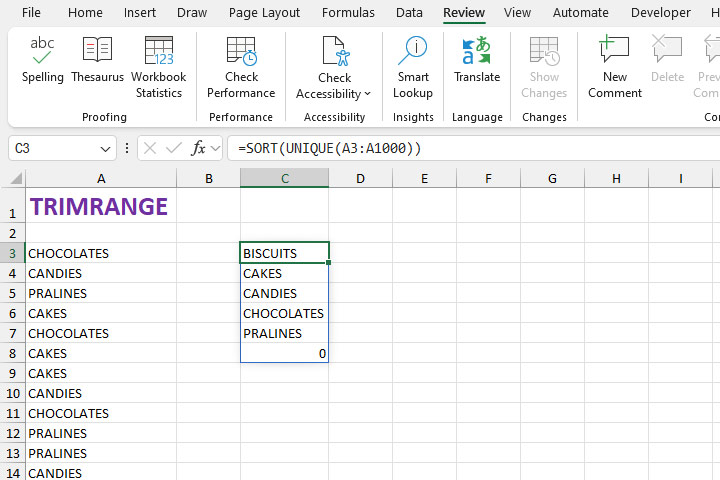
Task: Select cell A6 with CAKES
Action: tap(101, 313)
